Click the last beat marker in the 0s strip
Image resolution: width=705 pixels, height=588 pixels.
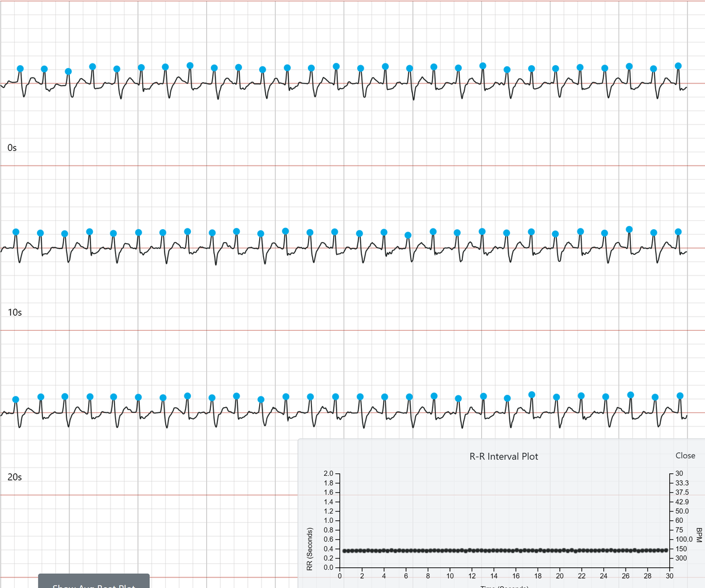click(679, 65)
